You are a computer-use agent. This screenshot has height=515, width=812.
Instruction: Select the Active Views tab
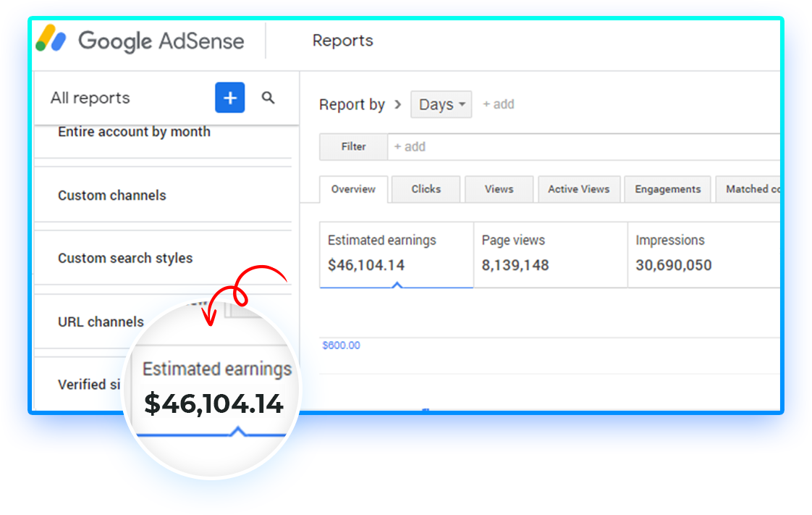[579, 189]
